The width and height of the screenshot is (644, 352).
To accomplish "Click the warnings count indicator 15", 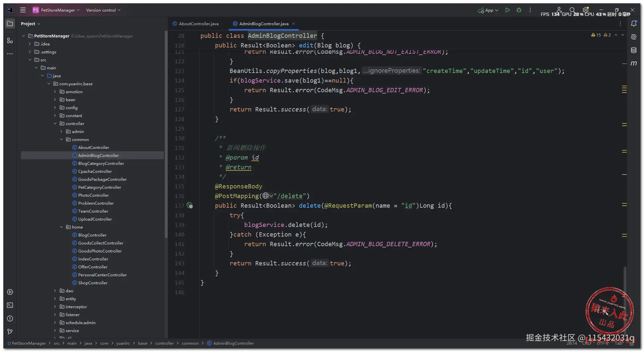I will (x=596, y=35).
